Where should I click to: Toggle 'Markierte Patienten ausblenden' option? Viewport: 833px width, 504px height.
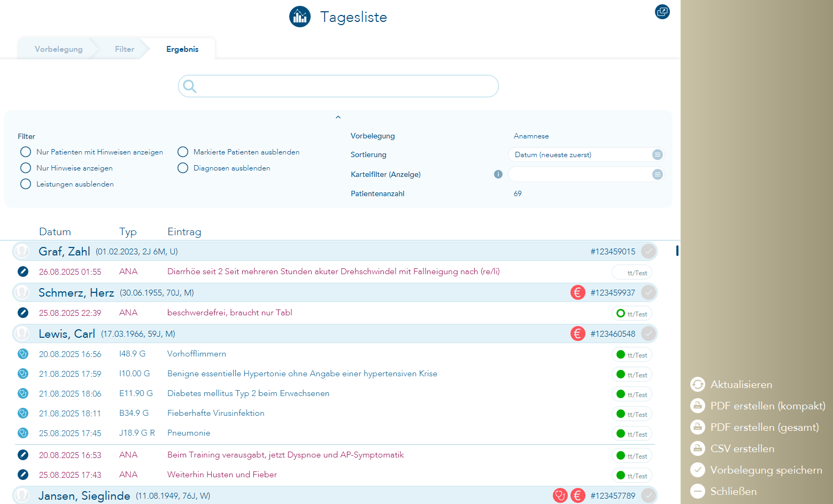tap(183, 152)
